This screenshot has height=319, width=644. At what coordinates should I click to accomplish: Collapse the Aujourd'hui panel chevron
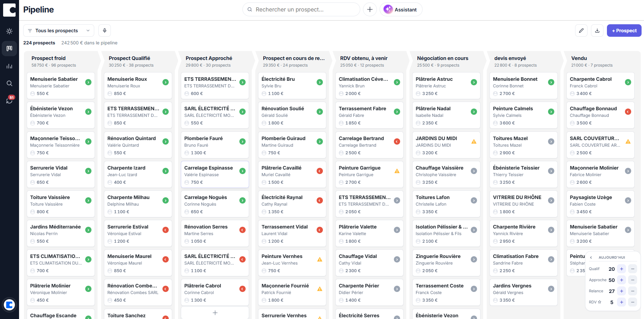pos(591,257)
